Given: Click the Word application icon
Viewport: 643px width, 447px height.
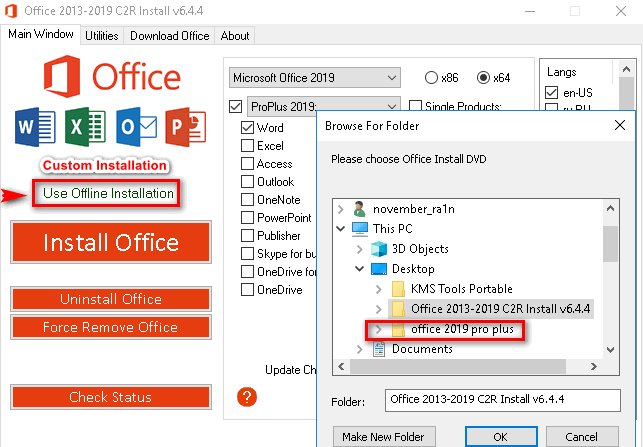Looking at the screenshot, I should (35, 127).
